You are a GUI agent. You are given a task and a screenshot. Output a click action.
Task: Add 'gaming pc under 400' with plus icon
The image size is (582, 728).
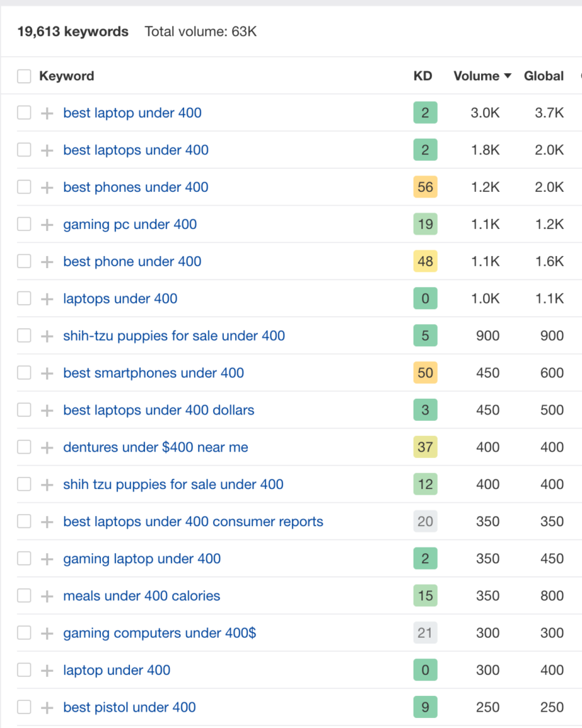tap(47, 224)
